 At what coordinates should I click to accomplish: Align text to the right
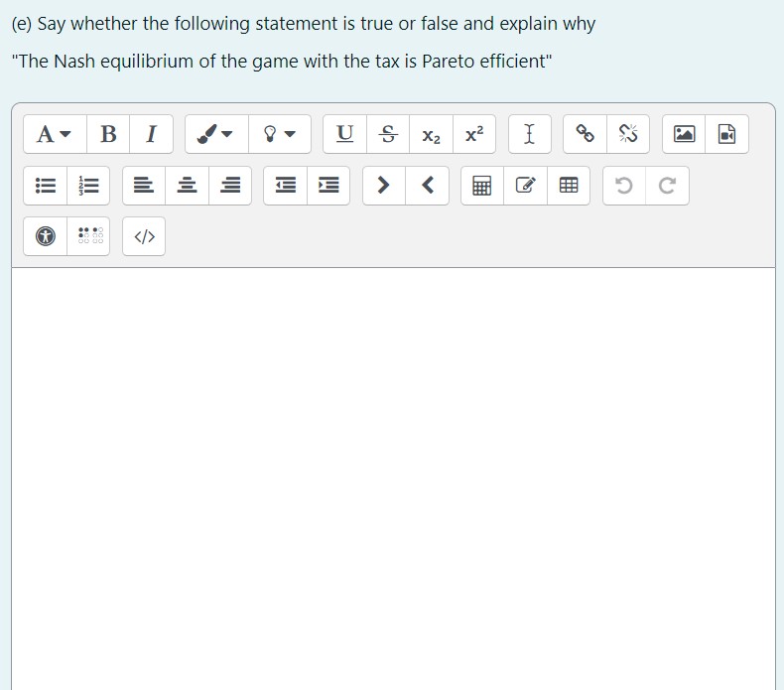[x=230, y=186]
